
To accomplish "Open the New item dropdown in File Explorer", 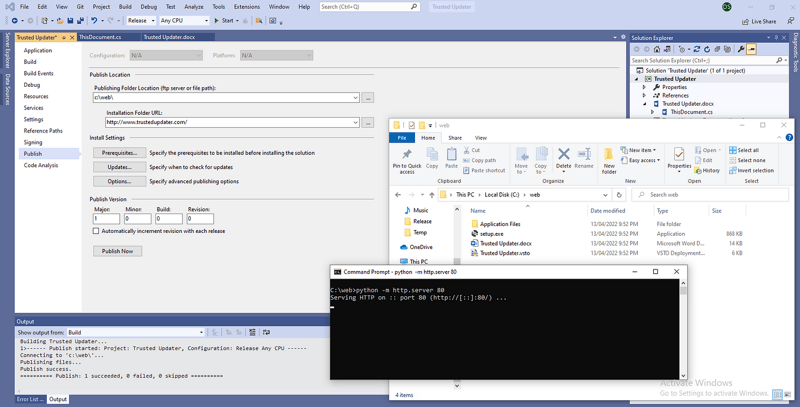I will (x=638, y=150).
